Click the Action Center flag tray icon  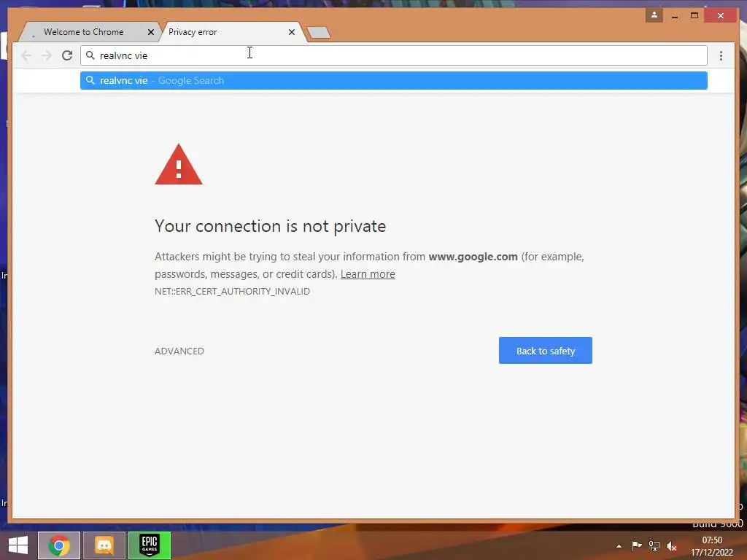point(636,545)
